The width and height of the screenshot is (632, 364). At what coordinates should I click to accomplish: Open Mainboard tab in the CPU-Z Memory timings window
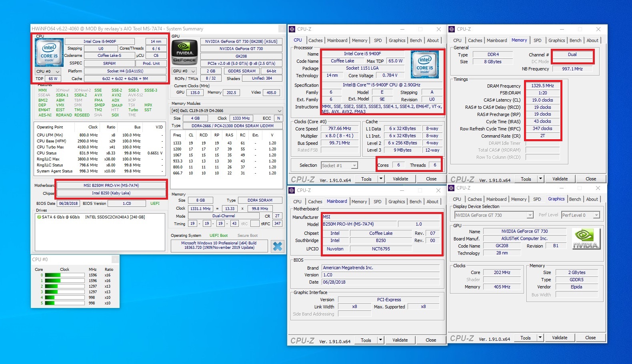click(x=497, y=40)
